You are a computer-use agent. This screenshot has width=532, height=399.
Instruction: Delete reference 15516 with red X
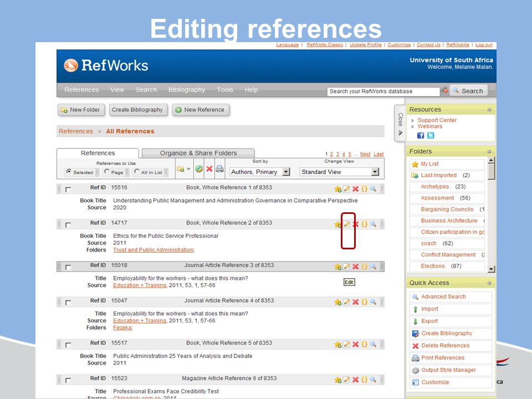click(x=355, y=188)
